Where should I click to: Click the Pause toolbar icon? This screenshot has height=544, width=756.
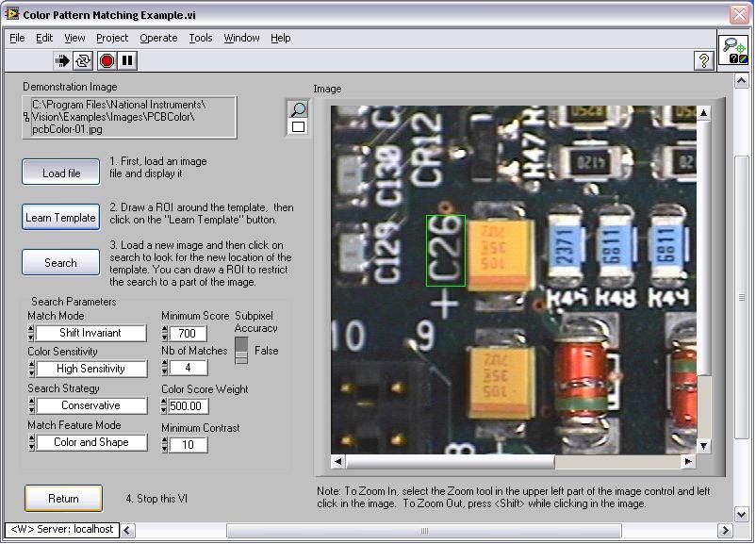tap(127, 61)
